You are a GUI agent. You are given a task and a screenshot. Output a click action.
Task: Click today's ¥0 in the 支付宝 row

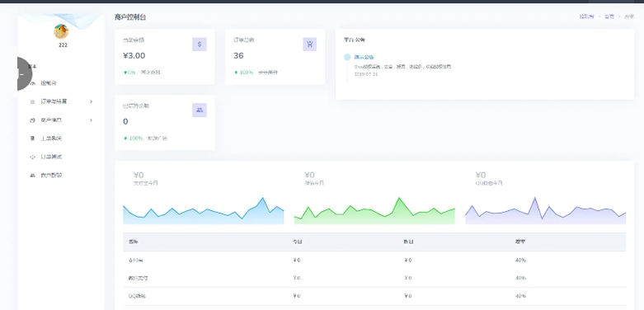pos(297,261)
